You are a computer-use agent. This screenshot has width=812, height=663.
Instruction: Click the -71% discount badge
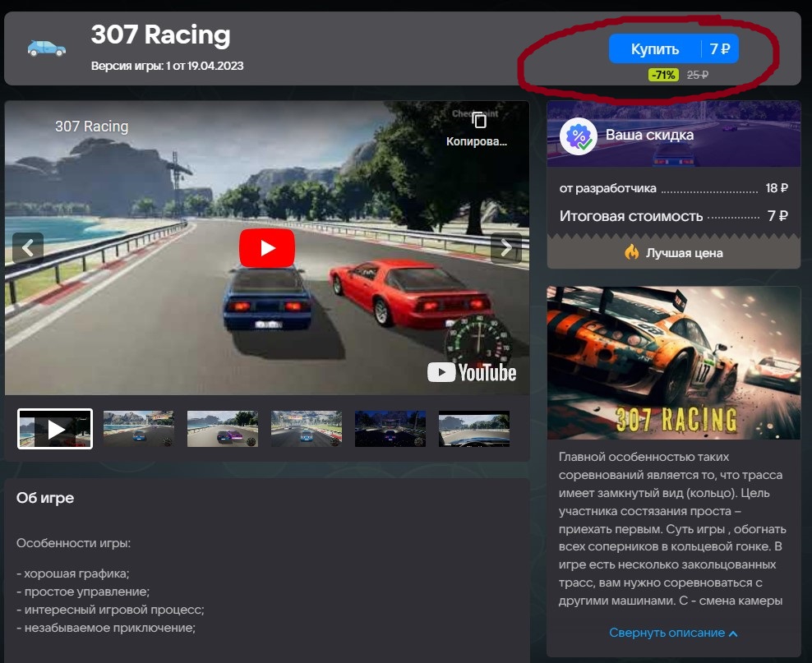click(663, 75)
